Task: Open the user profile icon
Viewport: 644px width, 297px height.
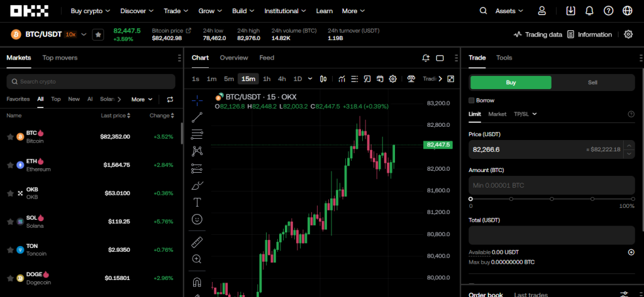Action: [x=541, y=11]
